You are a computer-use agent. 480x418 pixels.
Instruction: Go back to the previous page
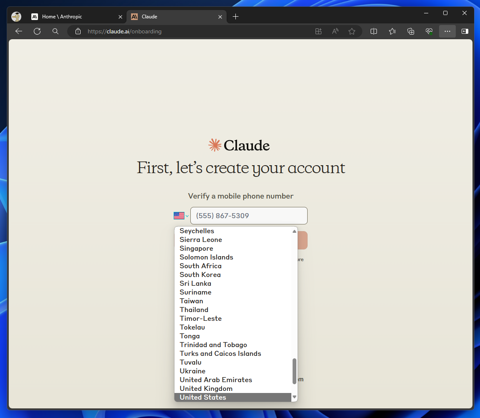[19, 31]
